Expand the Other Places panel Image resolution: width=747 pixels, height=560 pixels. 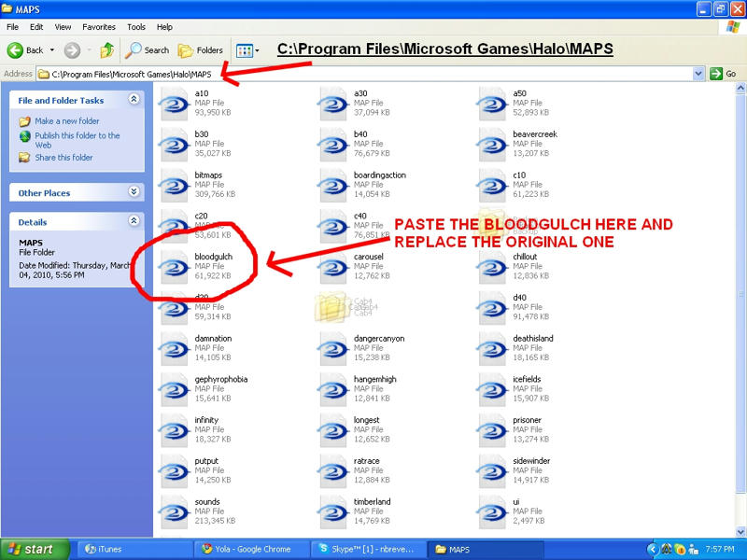pos(134,191)
